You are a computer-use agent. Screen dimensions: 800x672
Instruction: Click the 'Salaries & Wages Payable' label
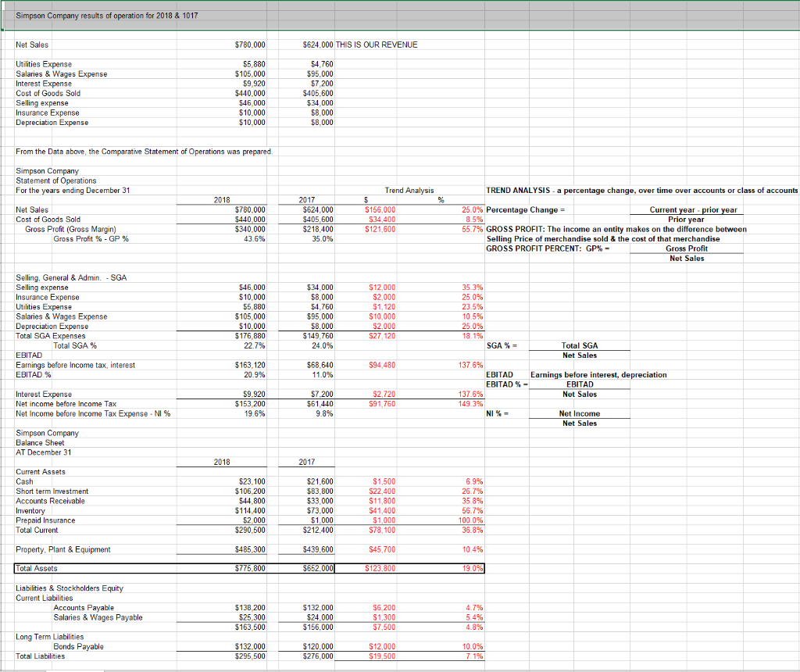tap(98, 617)
